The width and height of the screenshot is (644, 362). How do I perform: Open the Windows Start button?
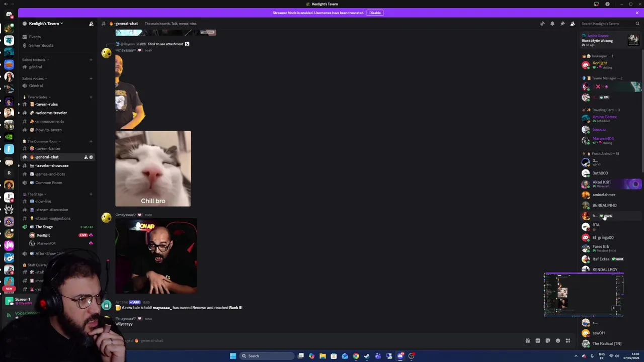tap(233, 356)
